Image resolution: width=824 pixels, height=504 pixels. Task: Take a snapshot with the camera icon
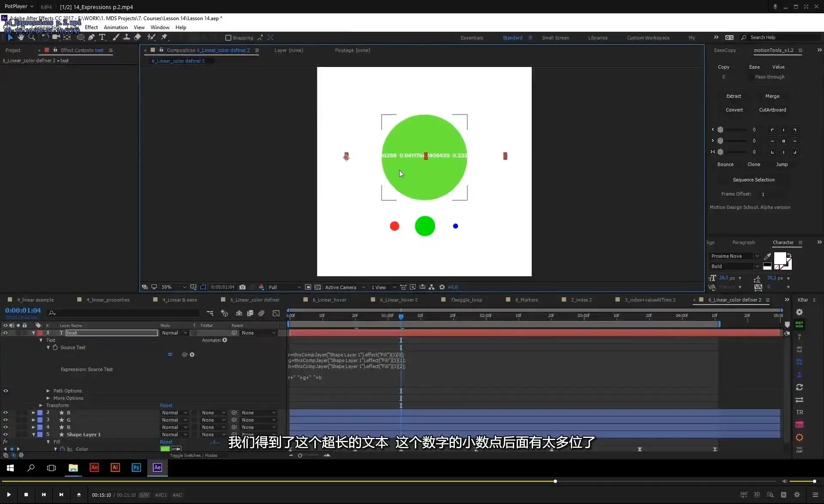242,287
